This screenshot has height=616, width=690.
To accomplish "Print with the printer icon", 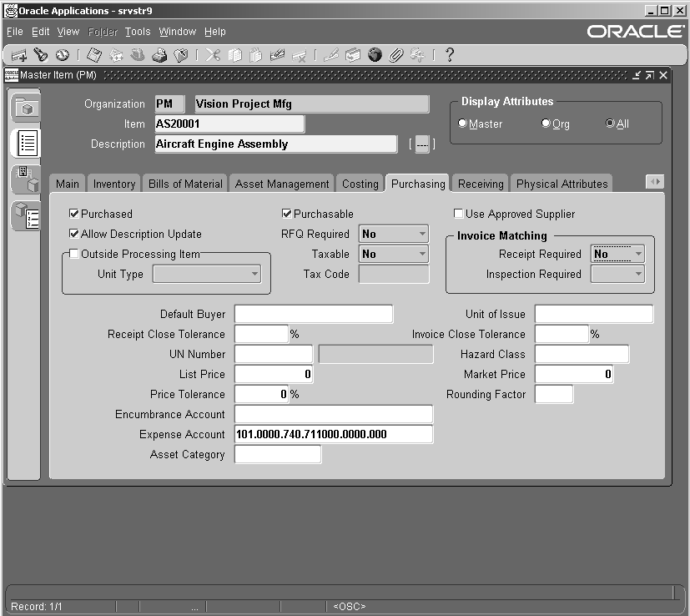I will 159,55.
